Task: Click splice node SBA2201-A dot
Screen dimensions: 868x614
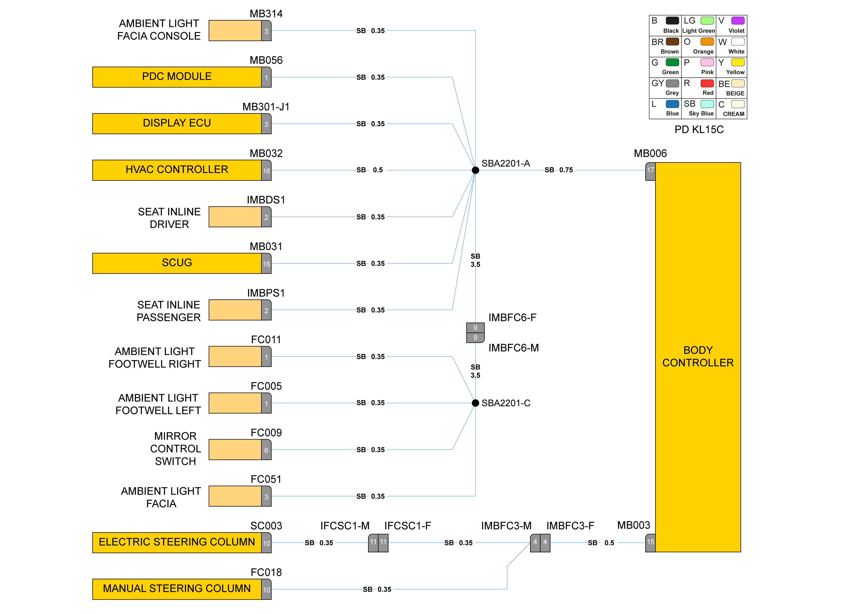Action: (x=475, y=170)
